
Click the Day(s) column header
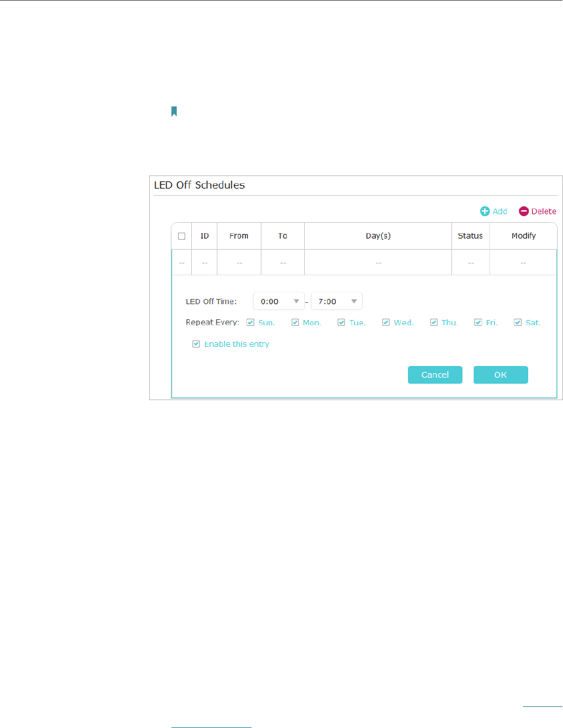pyautogui.click(x=378, y=236)
